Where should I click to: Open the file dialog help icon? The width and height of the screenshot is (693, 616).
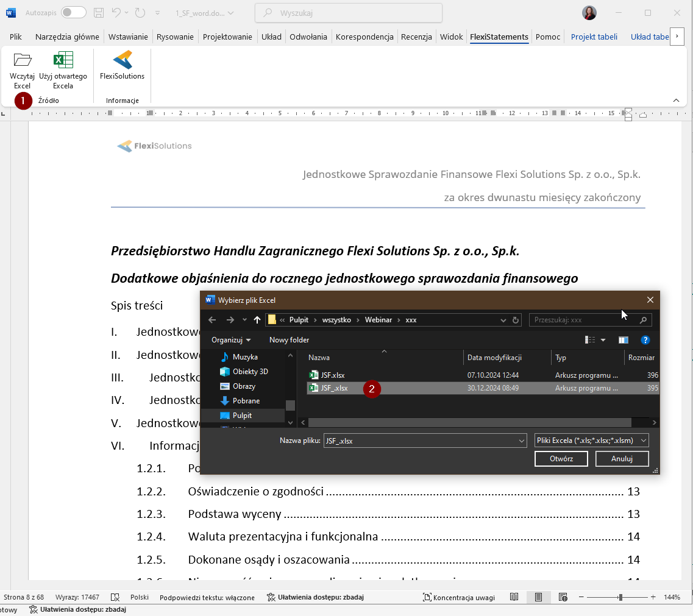tap(645, 340)
